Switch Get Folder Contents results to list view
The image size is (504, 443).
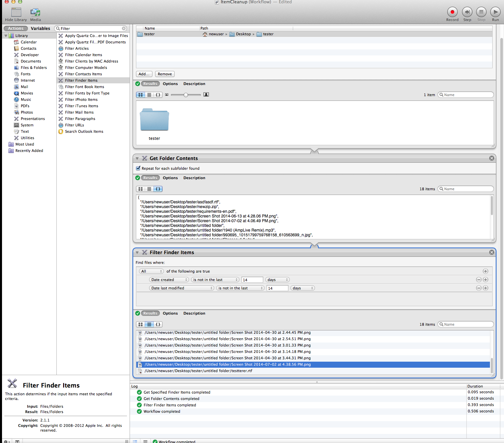coord(149,189)
